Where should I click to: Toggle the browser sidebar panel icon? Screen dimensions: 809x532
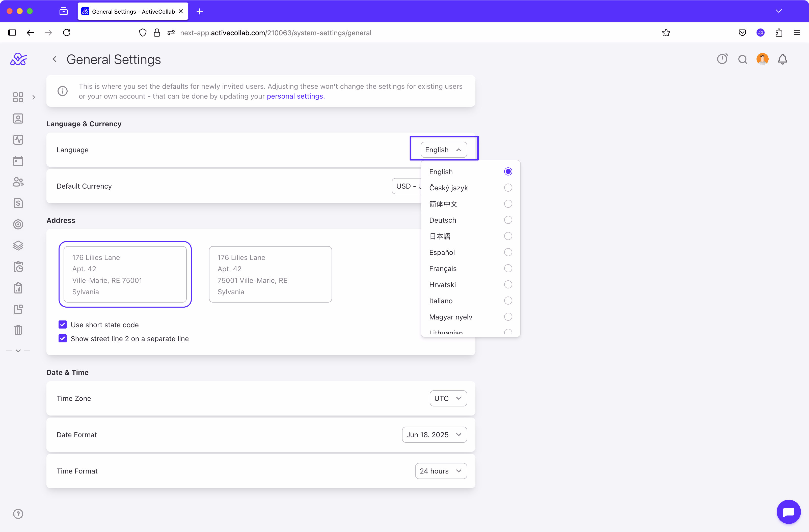click(x=12, y=33)
